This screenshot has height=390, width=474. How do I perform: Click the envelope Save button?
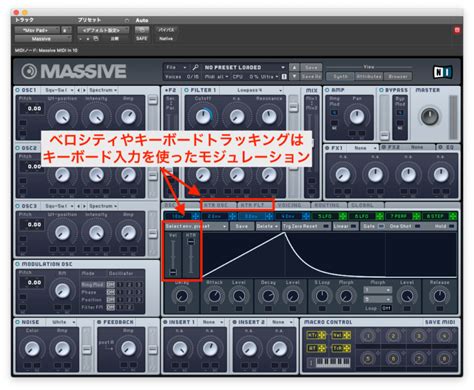coord(242,226)
